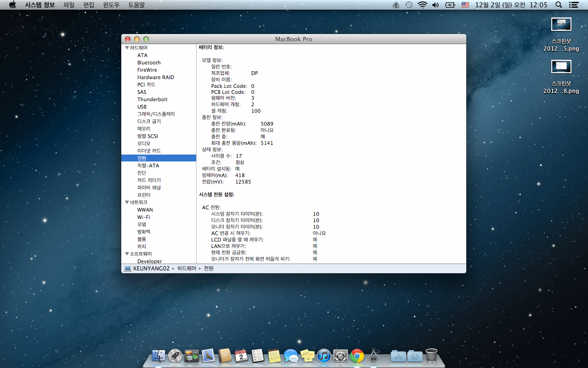Select Wi-Fi under the network section
This screenshot has width=588, height=368.
(x=143, y=217)
